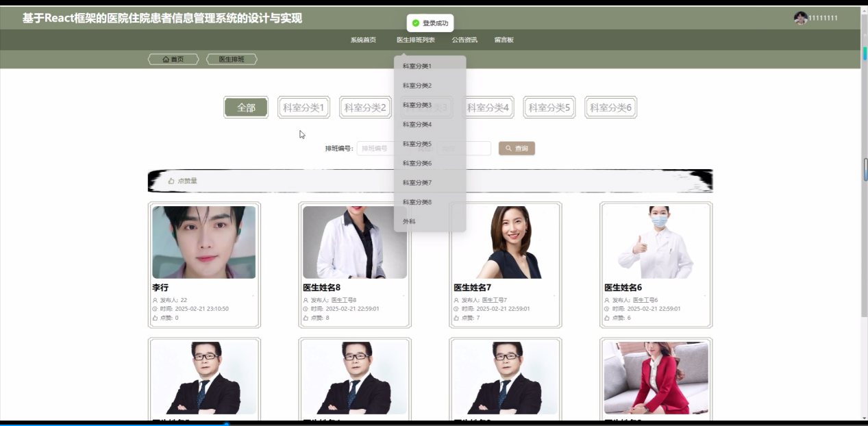Open 留言板 in the navigation bar

[x=504, y=40]
